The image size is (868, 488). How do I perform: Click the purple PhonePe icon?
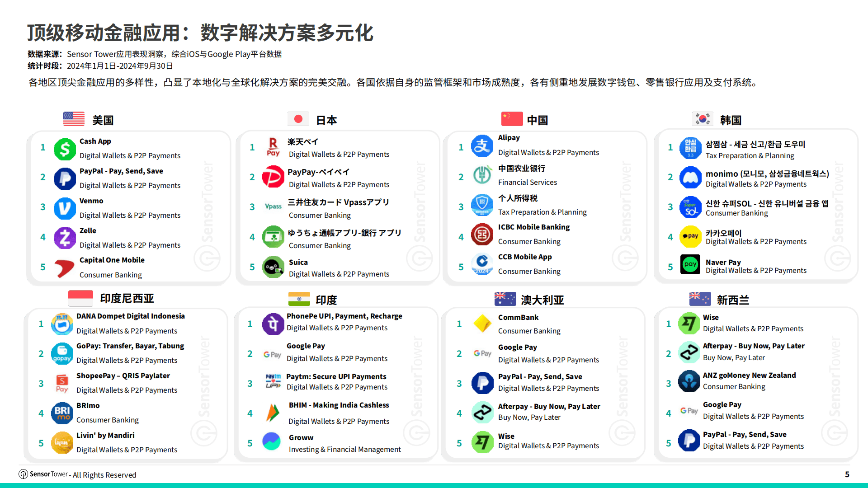(x=273, y=324)
